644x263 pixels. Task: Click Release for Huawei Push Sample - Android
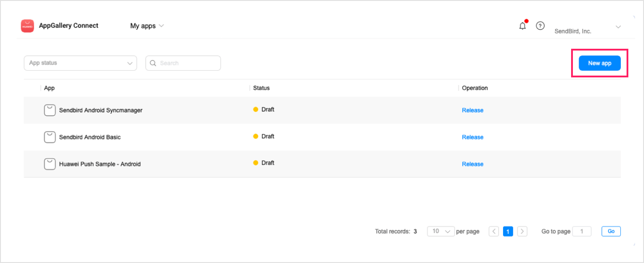(473, 164)
